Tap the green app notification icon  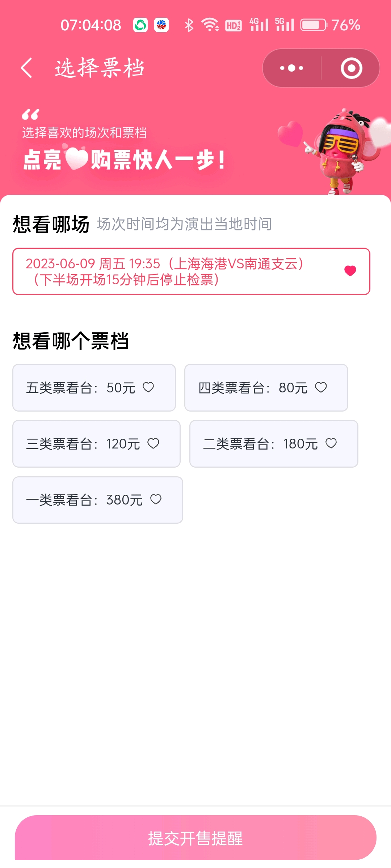140,25
